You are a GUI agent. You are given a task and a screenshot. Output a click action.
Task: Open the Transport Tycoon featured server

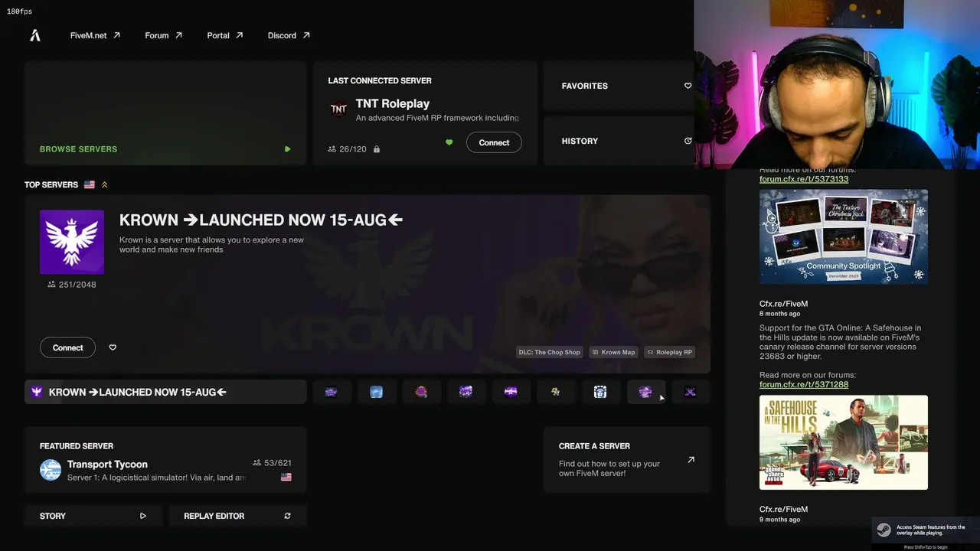[165, 460]
